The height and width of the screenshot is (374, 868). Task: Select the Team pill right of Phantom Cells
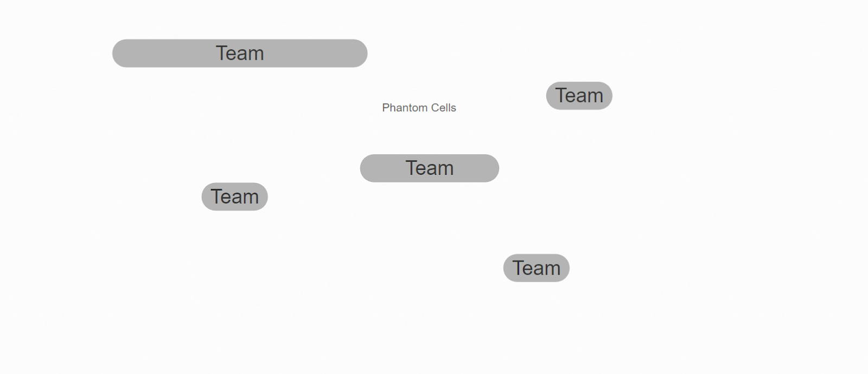pos(579,96)
